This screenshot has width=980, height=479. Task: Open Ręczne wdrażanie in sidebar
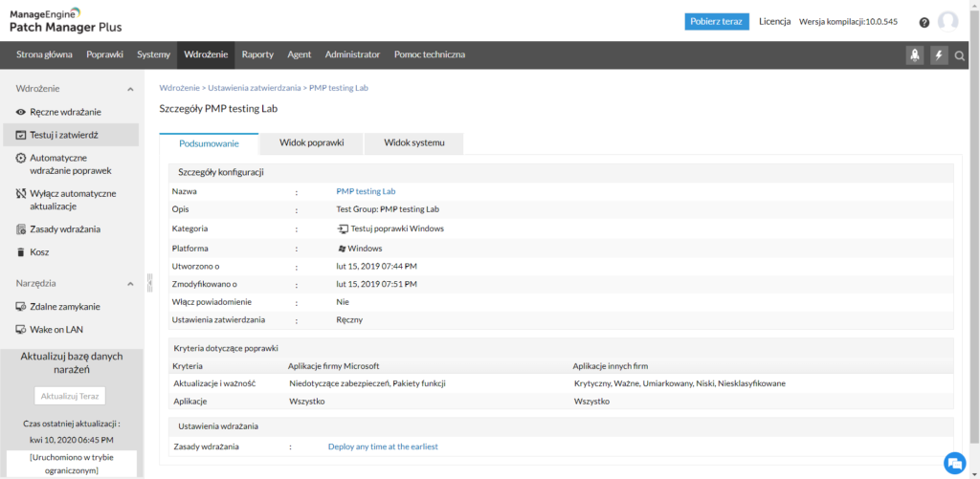coord(65,112)
